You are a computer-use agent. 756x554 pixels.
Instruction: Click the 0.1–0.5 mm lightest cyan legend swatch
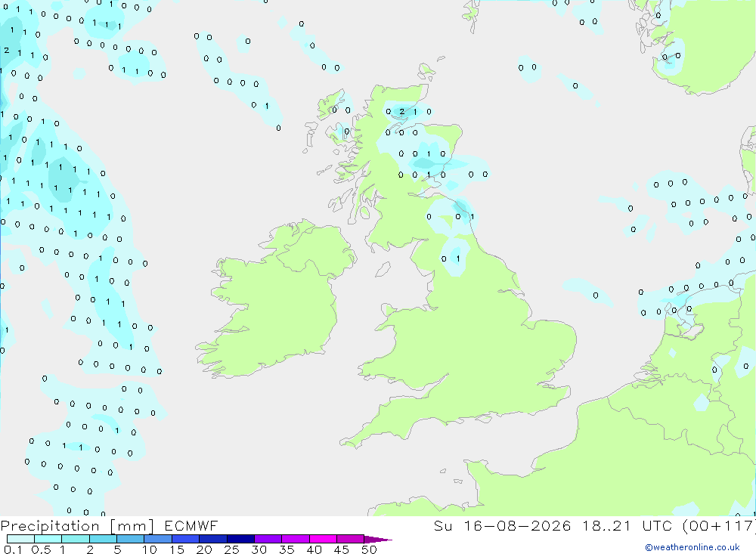[20, 539]
